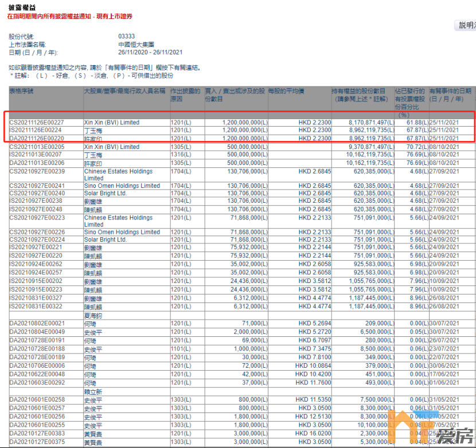Click serial number IS20210915E00202
The height and width of the screenshot is (448, 476).
[x=36, y=281]
